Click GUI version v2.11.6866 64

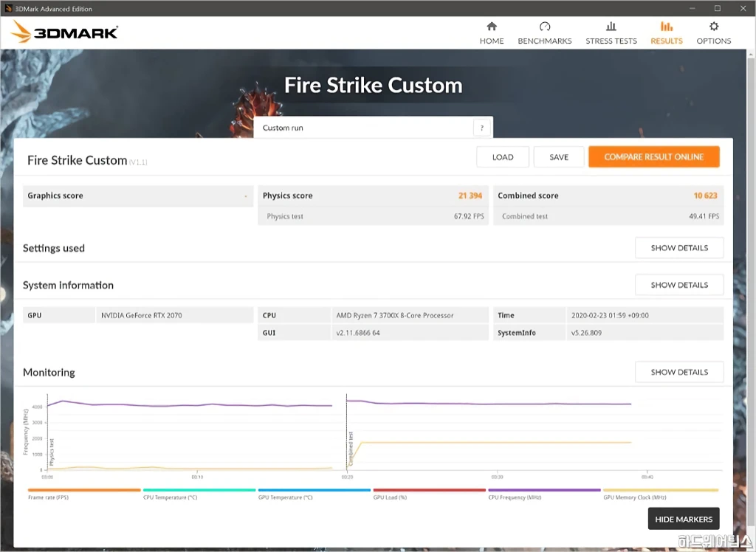[x=358, y=333]
